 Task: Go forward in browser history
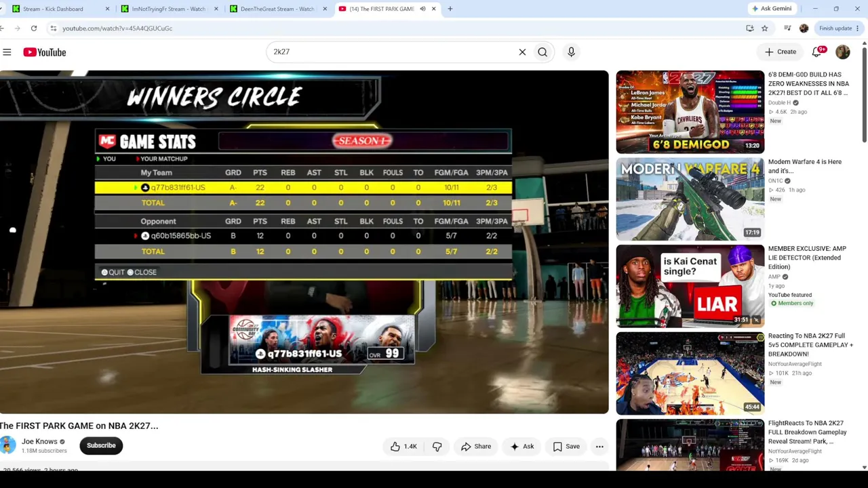16,28
